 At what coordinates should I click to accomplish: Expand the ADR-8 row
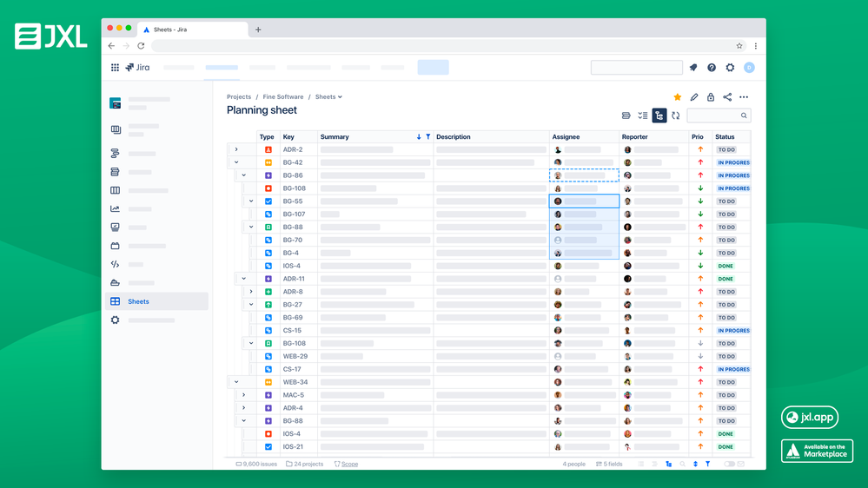point(251,292)
